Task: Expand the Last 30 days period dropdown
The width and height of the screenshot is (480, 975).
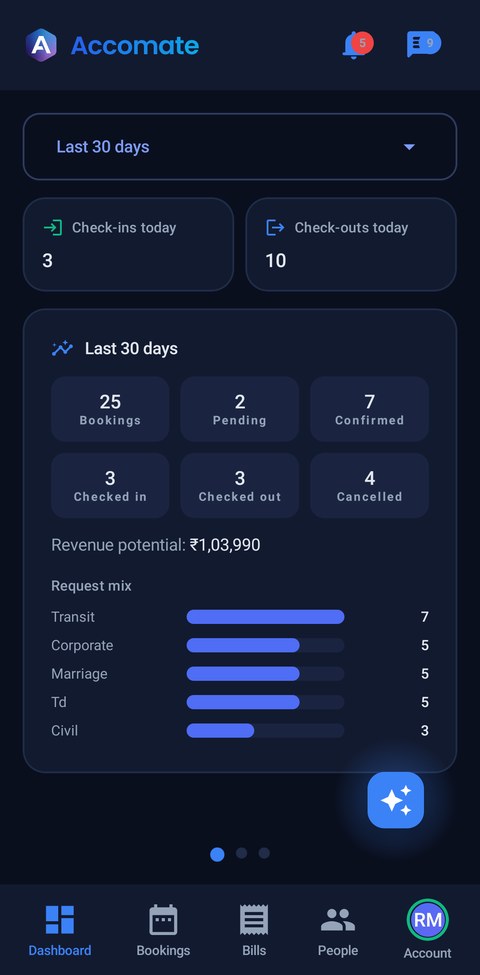Action: click(240, 147)
